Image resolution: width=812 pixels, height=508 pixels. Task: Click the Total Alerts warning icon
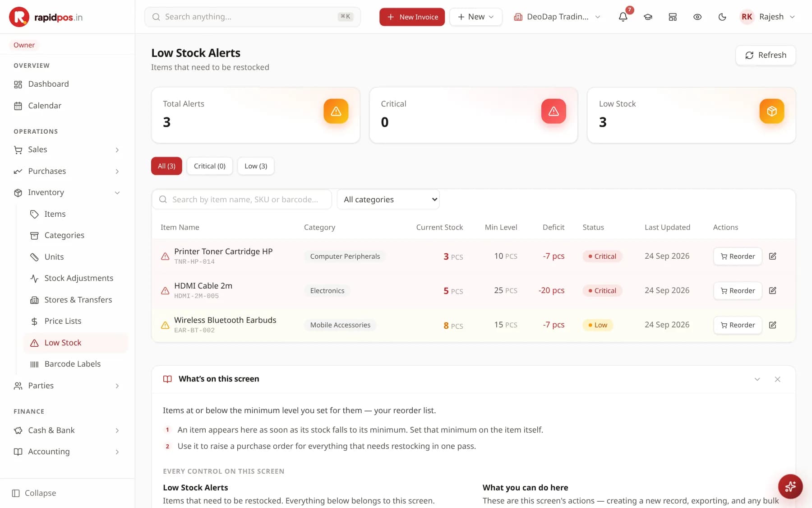(x=336, y=111)
